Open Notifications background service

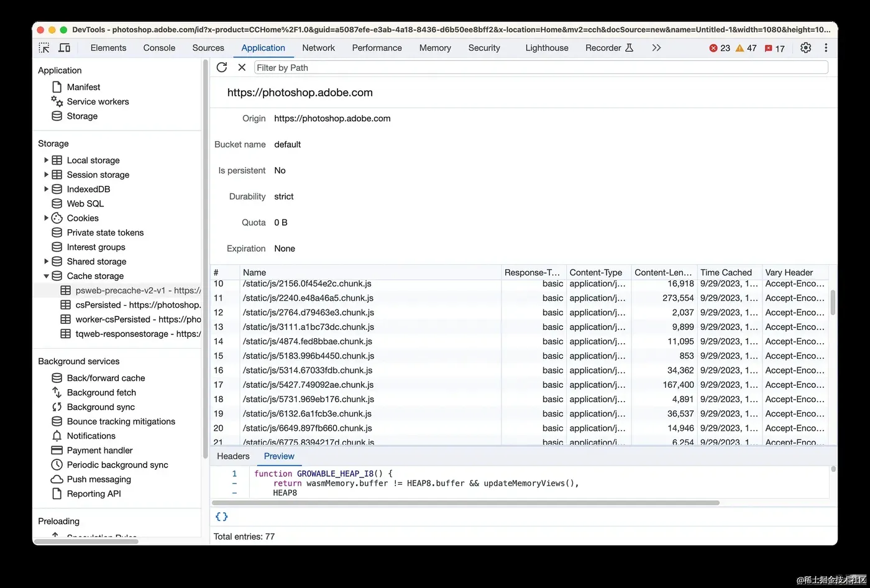[91, 436]
